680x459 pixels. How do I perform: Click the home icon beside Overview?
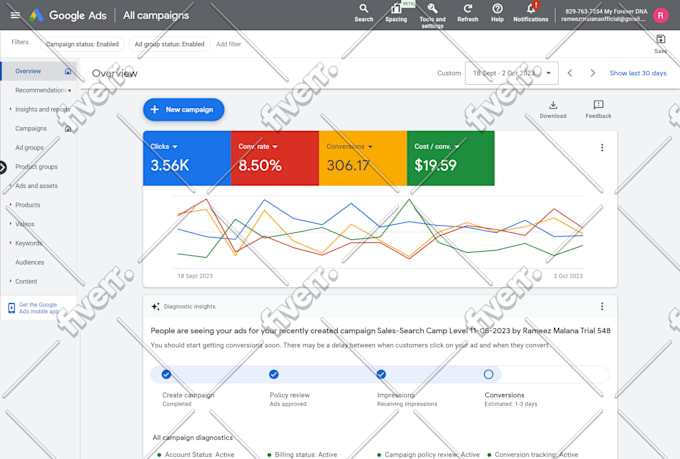point(68,71)
